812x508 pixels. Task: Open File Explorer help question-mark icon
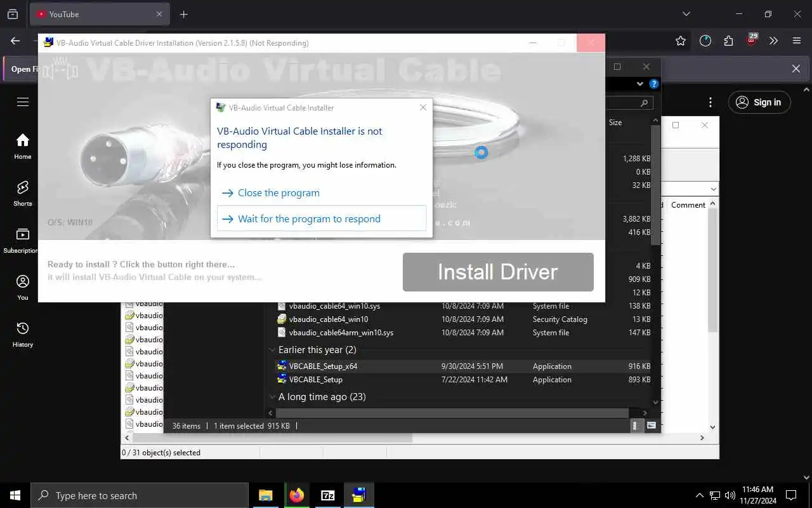(x=654, y=84)
